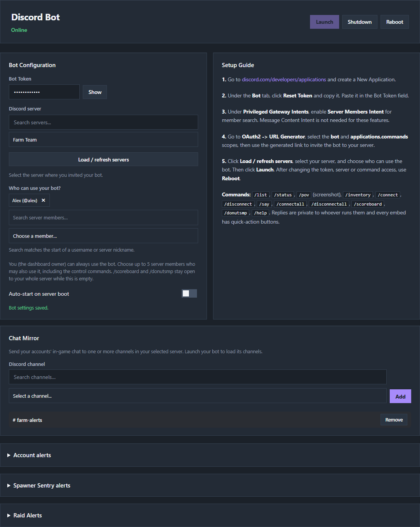Screen dimensions: 420x527
Task: Click the /list command tag
Action: point(261,195)
